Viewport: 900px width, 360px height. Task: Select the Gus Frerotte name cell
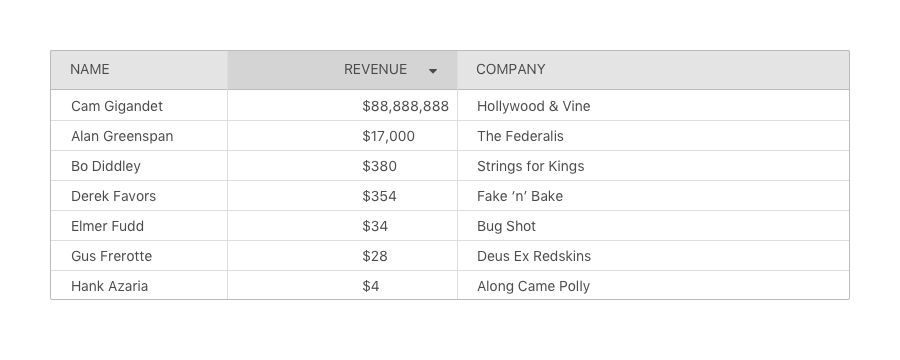(x=139, y=256)
